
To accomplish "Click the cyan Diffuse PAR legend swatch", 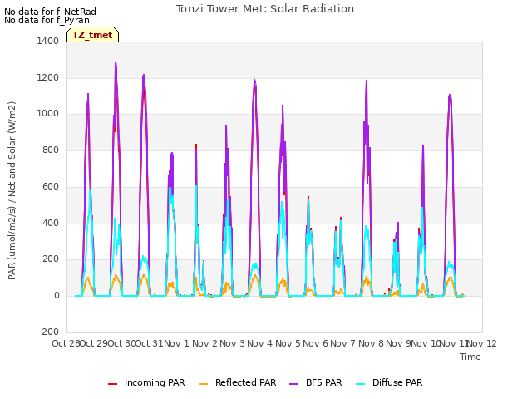I will [x=360, y=384].
